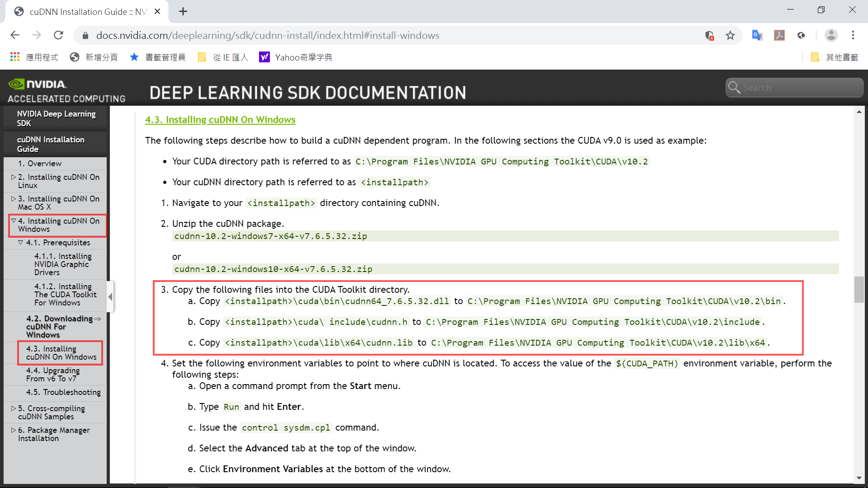Viewport: 868px width, 488px height.
Task: Expand 5. Cross-compiling cuDNN Samples
Action: click(x=14, y=408)
